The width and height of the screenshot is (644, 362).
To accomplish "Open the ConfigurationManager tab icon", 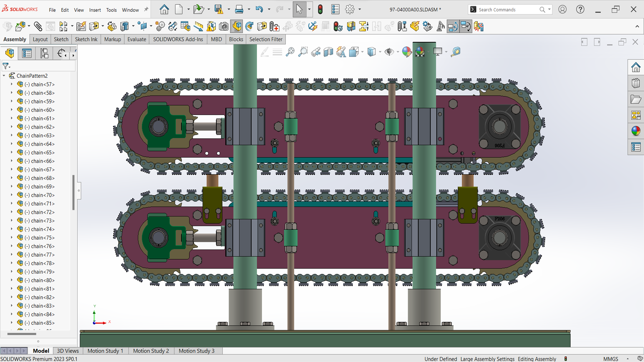I will [x=44, y=53].
